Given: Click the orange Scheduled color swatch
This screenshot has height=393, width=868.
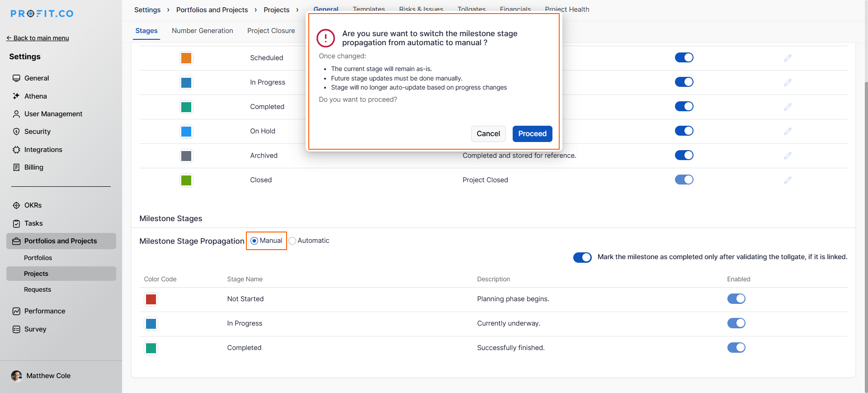Looking at the screenshot, I should tap(186, 58).
